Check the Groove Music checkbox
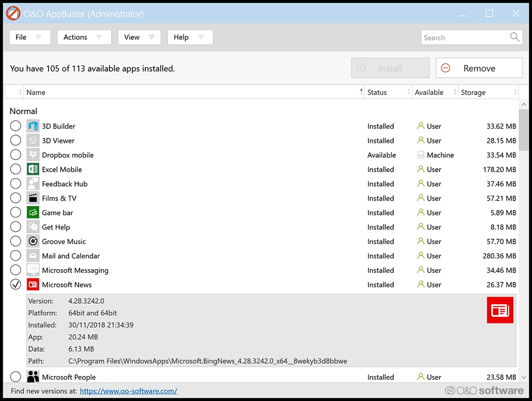 click(15, 241)
